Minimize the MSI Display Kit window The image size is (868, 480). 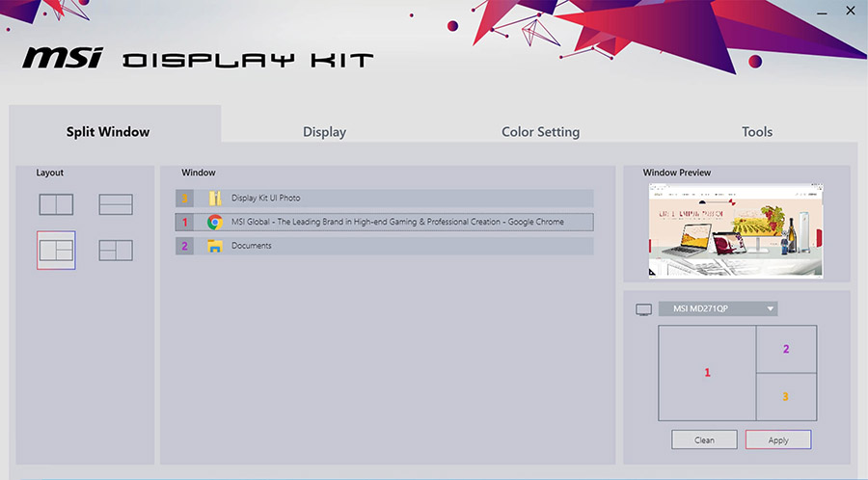pyautogui.click(x=822, y=13)
